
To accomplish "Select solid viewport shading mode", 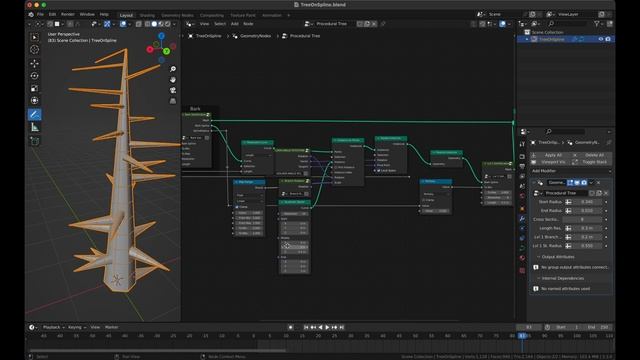I will 154,24.
